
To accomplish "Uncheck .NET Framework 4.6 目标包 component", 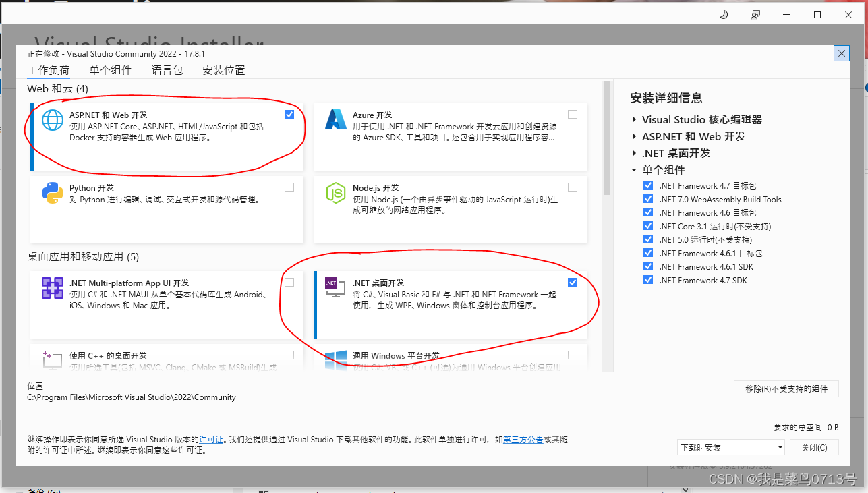I will (x=648, y=212).
